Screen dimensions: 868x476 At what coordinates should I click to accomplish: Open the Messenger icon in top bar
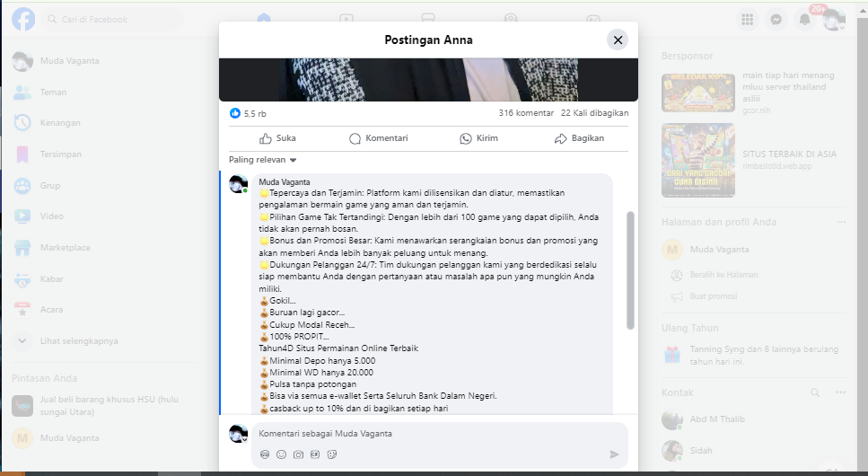click(776, 20)
